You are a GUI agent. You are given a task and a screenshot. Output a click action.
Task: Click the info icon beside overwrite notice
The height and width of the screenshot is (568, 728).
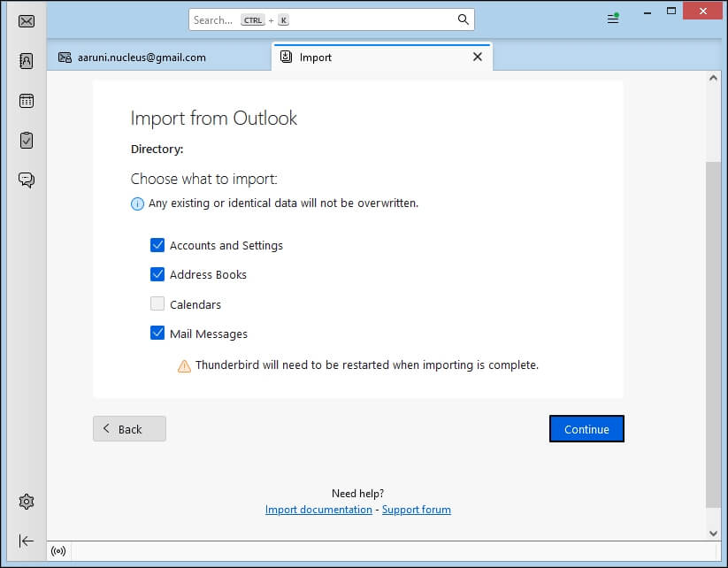click(137, 203)
